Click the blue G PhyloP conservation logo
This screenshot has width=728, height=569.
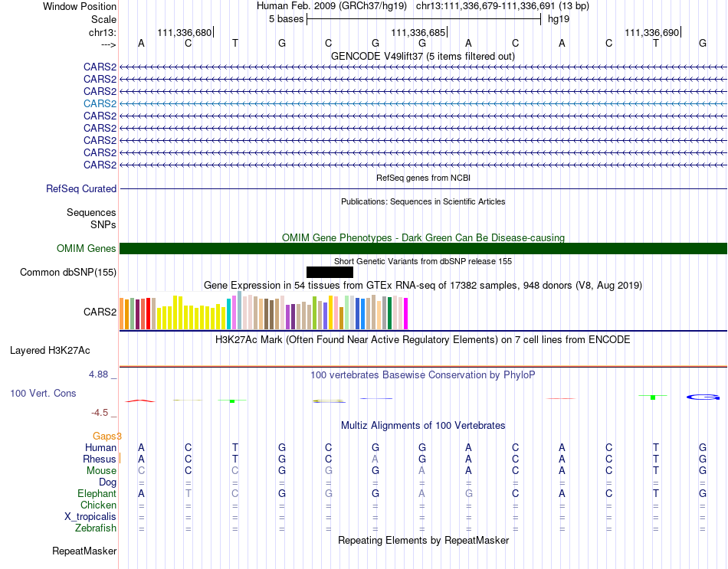[703, 397]
